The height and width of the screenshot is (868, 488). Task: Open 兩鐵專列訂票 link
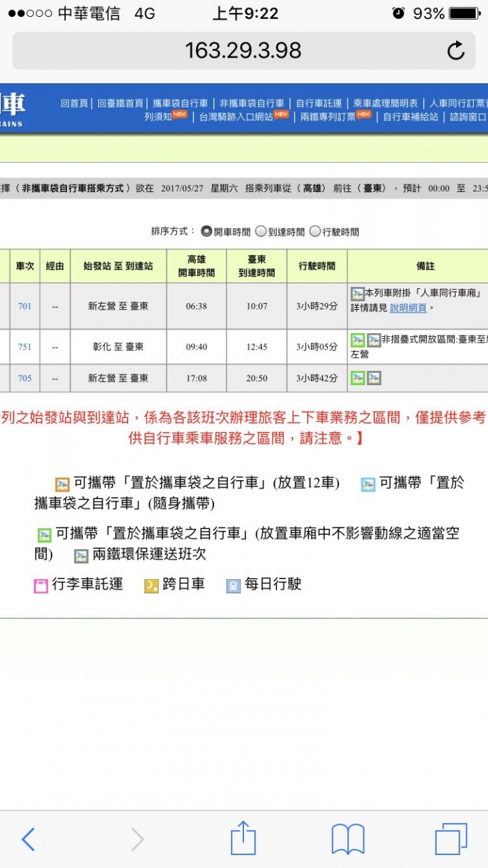[328, 117]
